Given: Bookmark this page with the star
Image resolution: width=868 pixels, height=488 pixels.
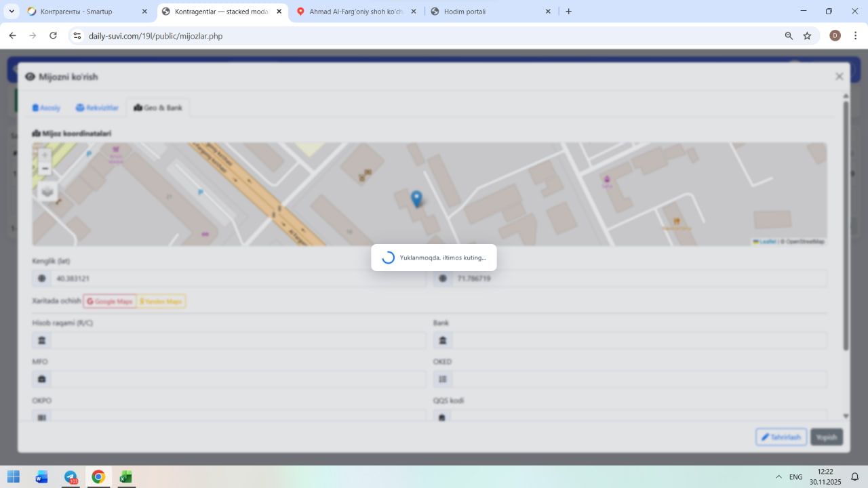Looking at the screenshot, I should point(807,36).
